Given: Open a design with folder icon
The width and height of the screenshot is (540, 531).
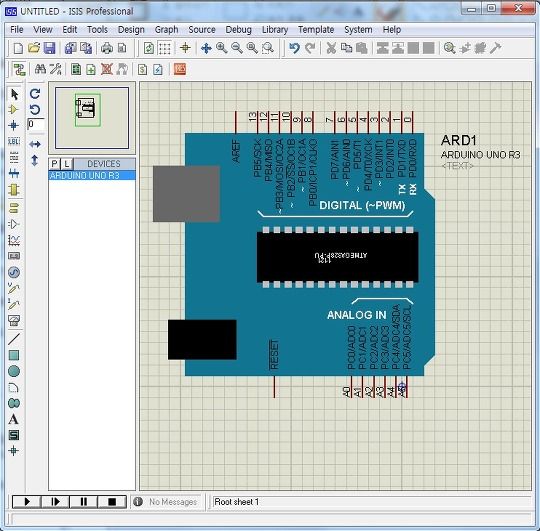Looking at the screenshot, I should point(34,48).
